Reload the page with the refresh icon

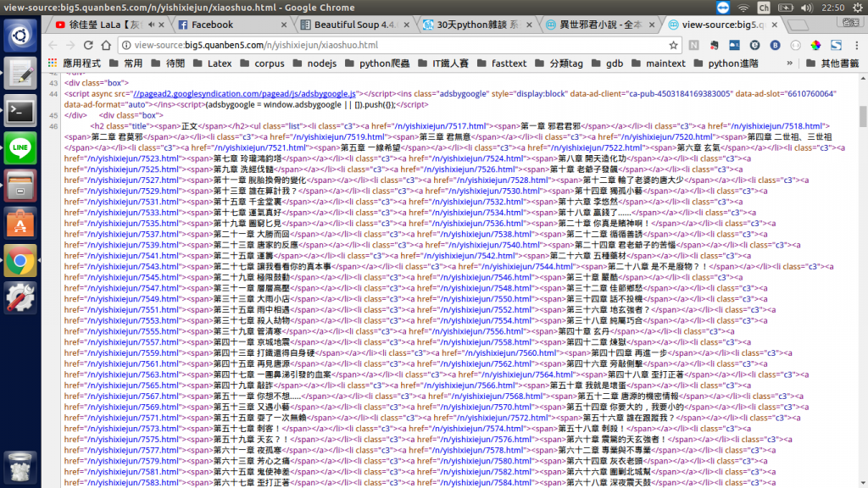click(88, 46)
